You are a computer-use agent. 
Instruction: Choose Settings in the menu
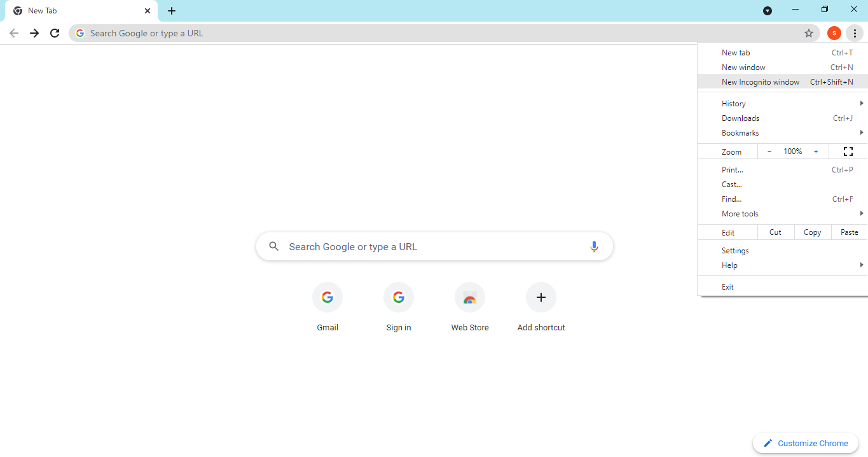coord(734,250)
